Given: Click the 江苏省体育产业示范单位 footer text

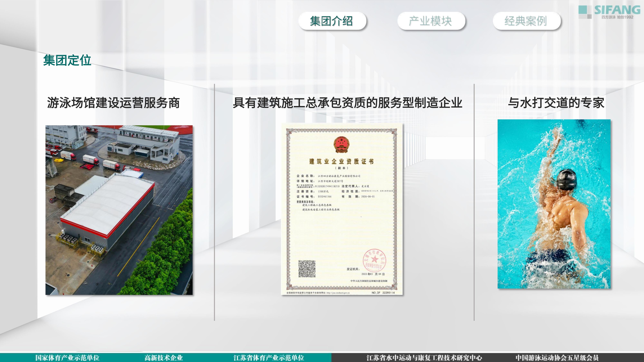Looking at the screenshot, I should click(x=269, y=358).
